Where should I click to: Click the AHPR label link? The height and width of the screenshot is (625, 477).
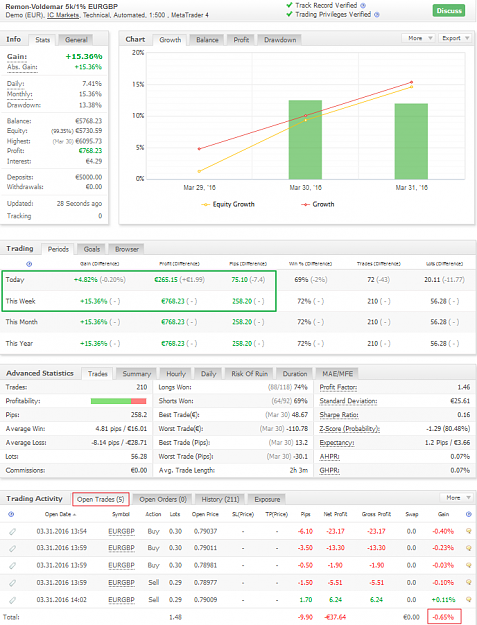coord(329,457)
